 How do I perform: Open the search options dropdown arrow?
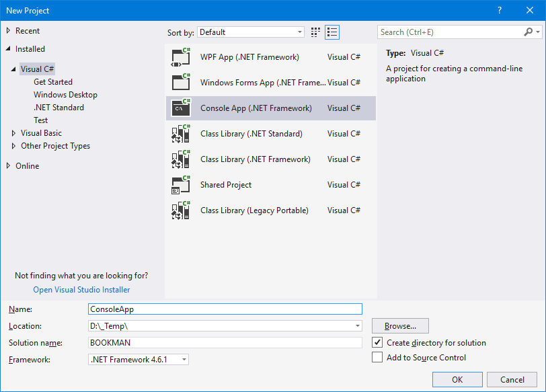(x=538, y=32)
